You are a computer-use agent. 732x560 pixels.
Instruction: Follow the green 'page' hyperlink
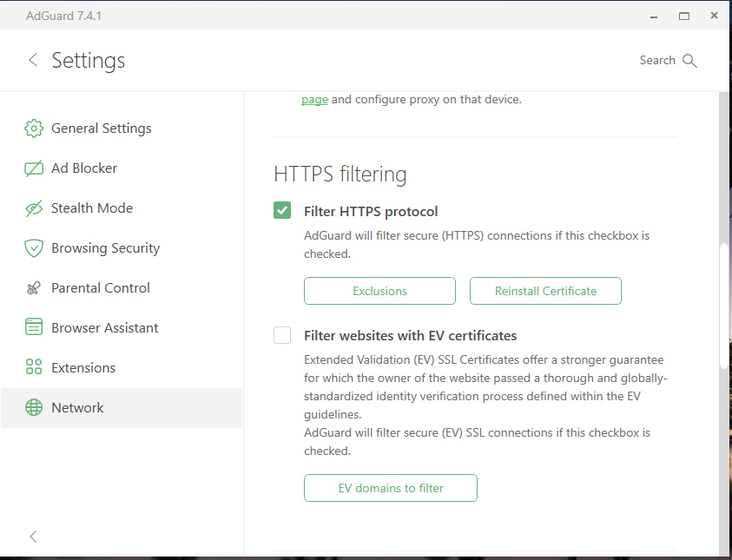(x=314, y=99)
